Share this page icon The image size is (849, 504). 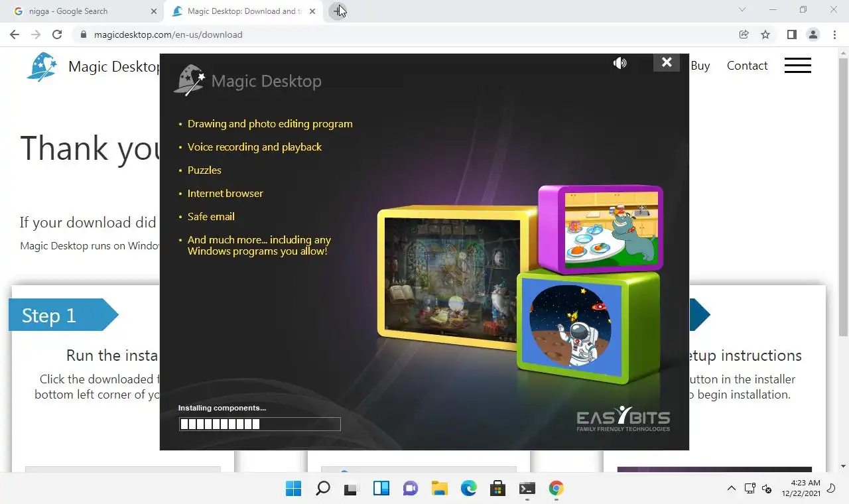click(x=744, y=34)
